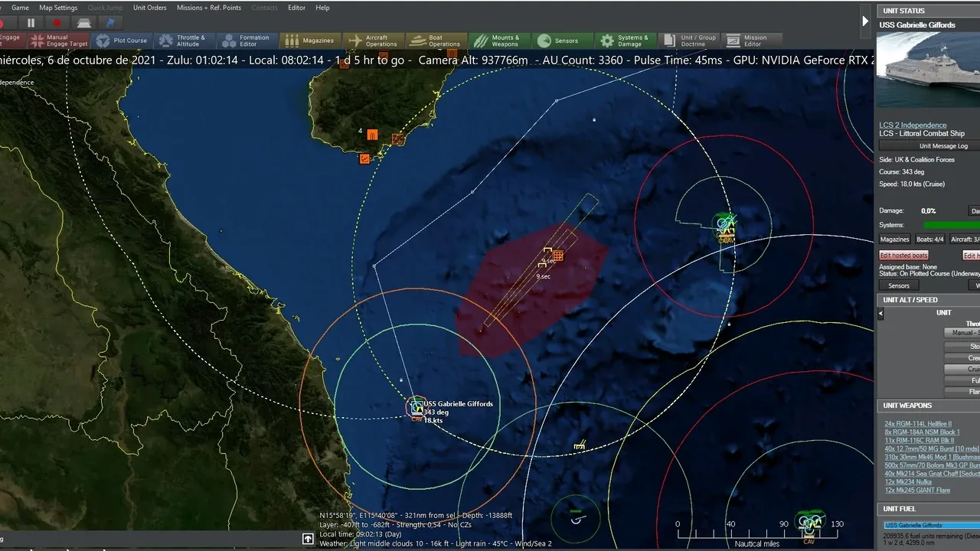The height and width of the screenshot is (551, 980).
Task: Open Throttle & Altitude settings
Action: (182, 41)
